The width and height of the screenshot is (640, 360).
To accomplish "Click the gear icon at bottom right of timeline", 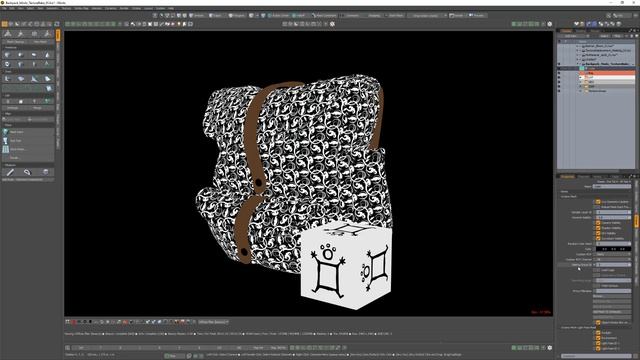I will 550,348.
